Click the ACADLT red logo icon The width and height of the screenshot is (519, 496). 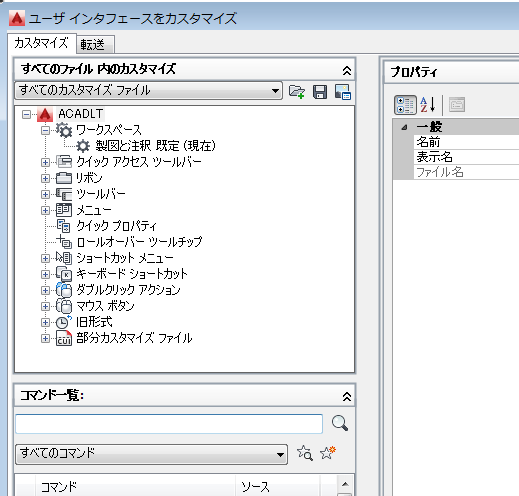pyautogui.click(x=45, y=114)
